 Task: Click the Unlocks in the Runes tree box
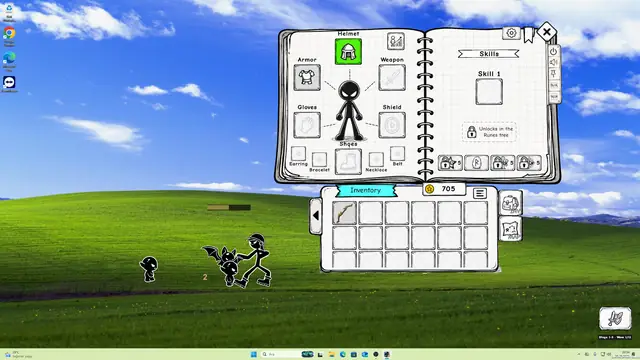[489, 132]
